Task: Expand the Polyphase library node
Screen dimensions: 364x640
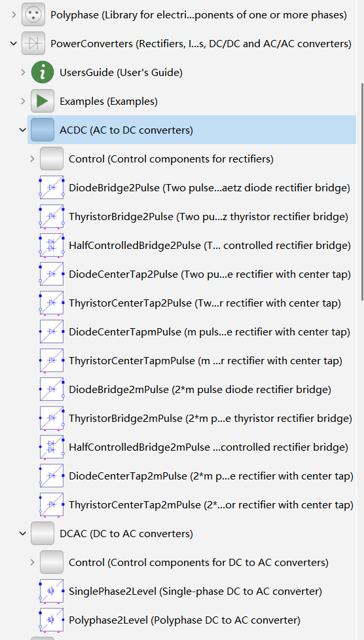Action: [14, 15]
